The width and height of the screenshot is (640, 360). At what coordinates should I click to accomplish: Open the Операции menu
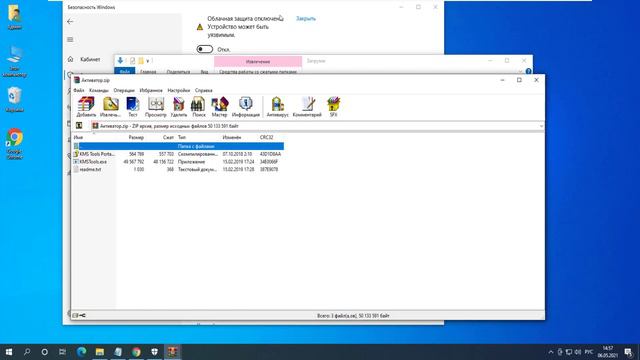pos(124,90)
